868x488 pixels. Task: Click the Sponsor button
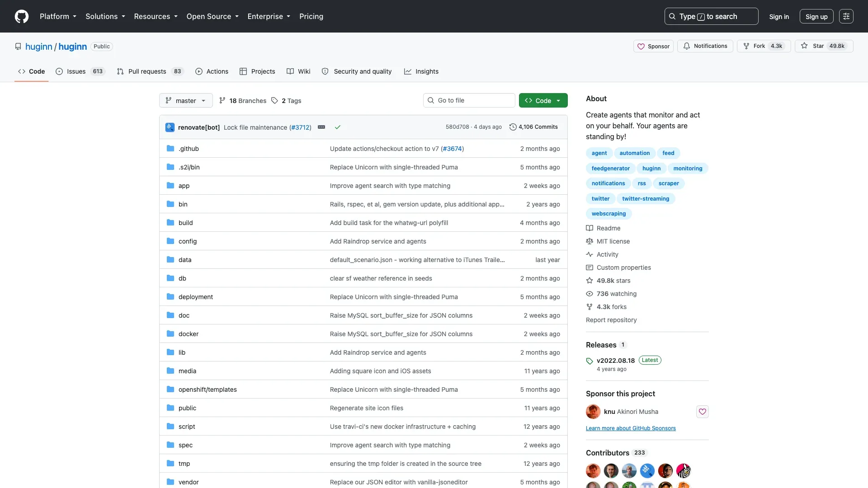(x=653, y=46)
